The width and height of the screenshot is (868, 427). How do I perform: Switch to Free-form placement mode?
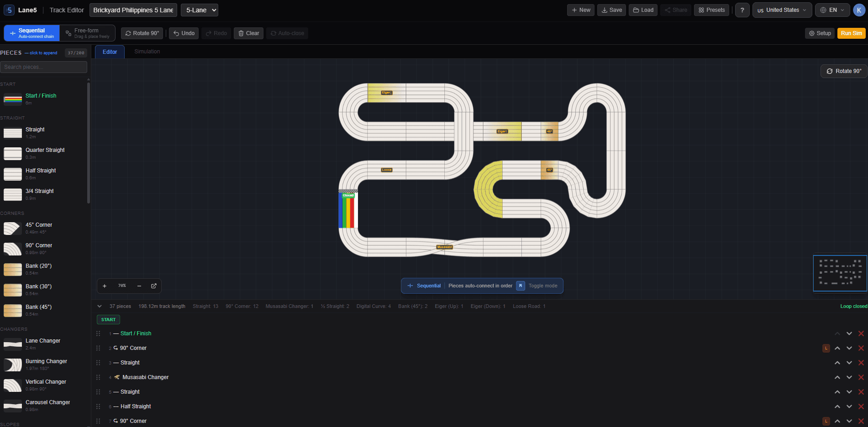click(x=87, y=32)
